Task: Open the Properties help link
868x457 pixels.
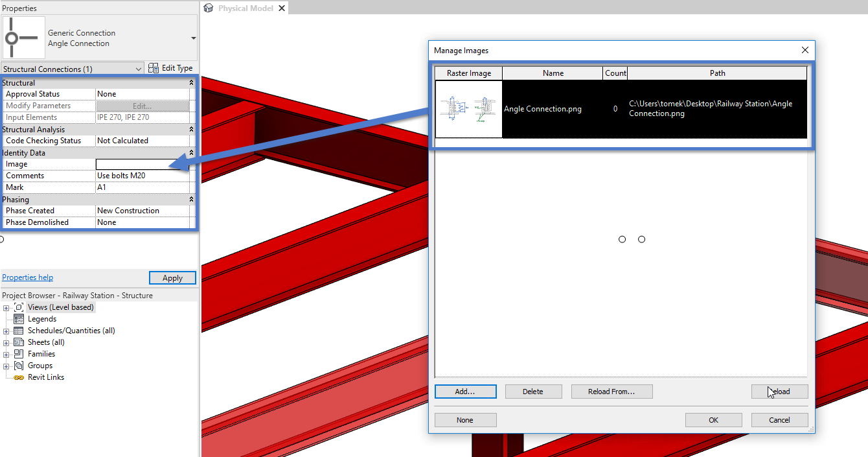Action: click(x=28, y=277)
